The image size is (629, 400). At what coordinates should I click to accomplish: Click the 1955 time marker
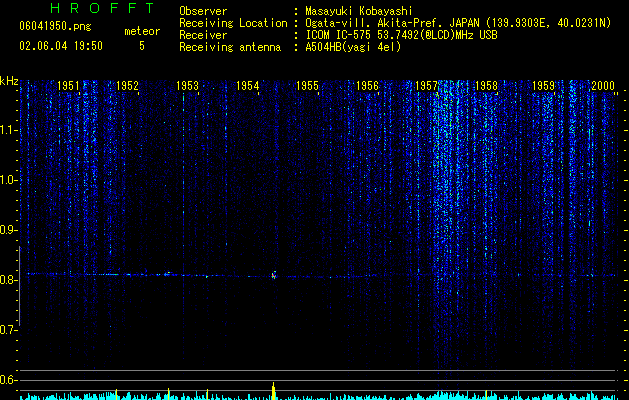pyautogui.click(x=307, y=86)
